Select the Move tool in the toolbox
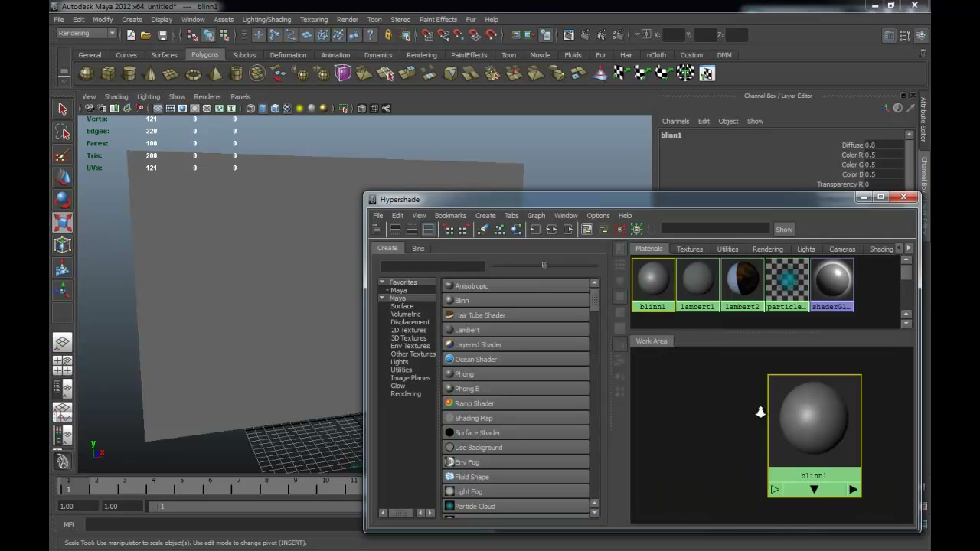The height and width of the screenshot is (551, 980). [x=63, y=178]
